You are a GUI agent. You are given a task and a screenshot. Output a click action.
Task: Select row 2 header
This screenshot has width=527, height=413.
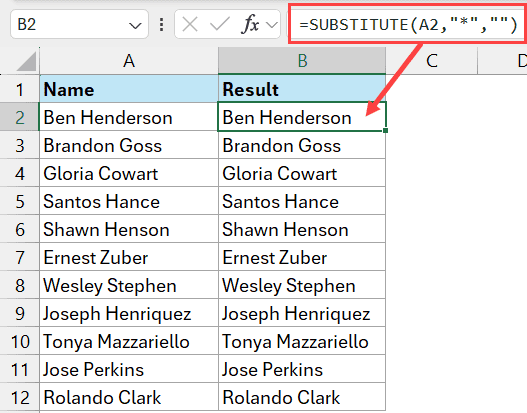19,117
